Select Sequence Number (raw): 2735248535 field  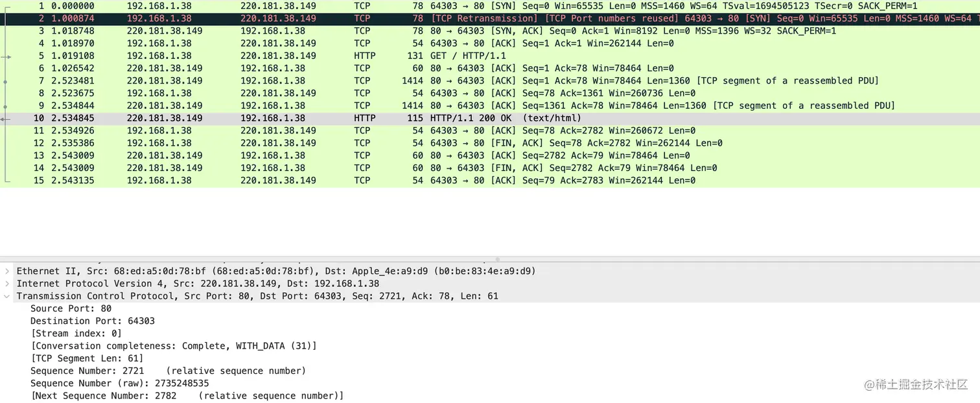coord(120,383)
